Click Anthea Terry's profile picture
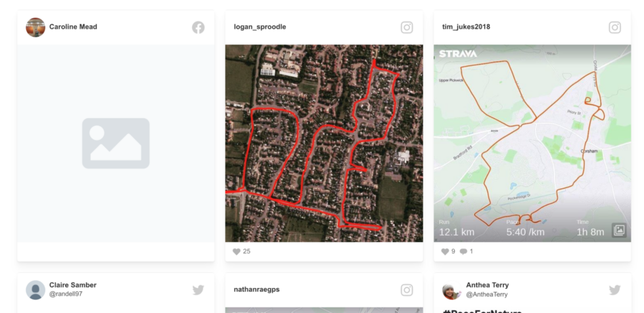 pos(452,291)
